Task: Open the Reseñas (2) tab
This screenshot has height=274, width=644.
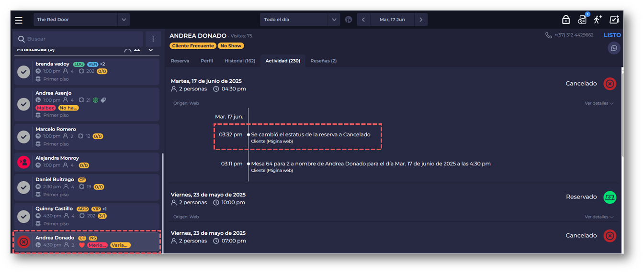Action: tap(324, 61)
